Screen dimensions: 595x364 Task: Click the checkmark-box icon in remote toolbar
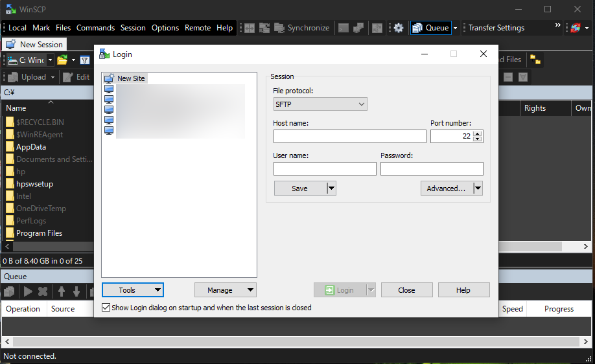[x=523, y=77]
